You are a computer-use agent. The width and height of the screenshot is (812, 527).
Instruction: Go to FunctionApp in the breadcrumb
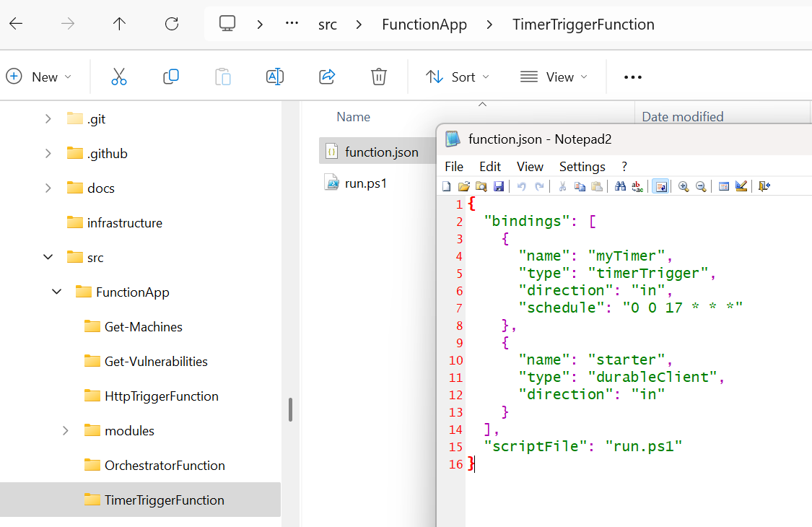424,25
